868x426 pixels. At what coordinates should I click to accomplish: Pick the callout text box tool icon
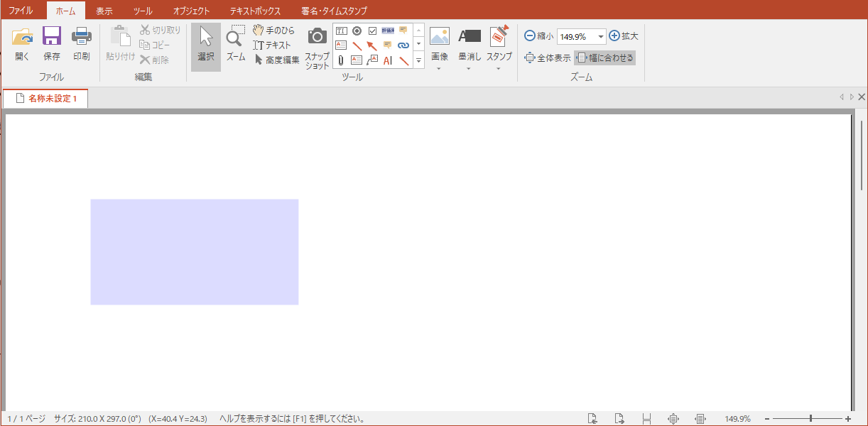click(x=372, y=60)
